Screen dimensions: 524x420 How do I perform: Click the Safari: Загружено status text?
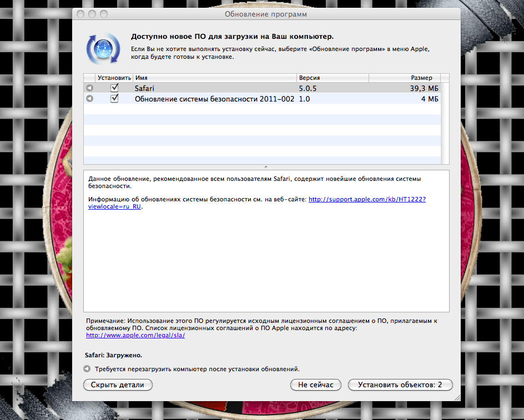click(x=113, y=355)
